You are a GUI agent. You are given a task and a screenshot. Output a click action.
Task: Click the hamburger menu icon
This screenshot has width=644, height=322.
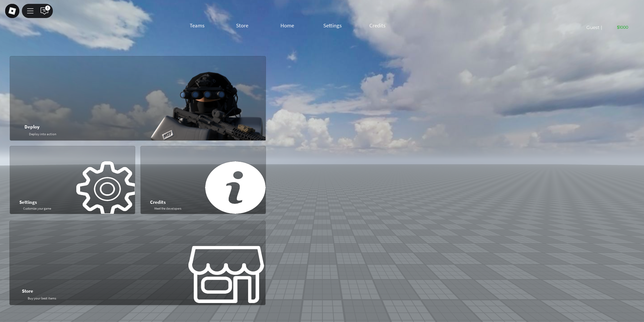pyautogui.click(x=30, y=11)
